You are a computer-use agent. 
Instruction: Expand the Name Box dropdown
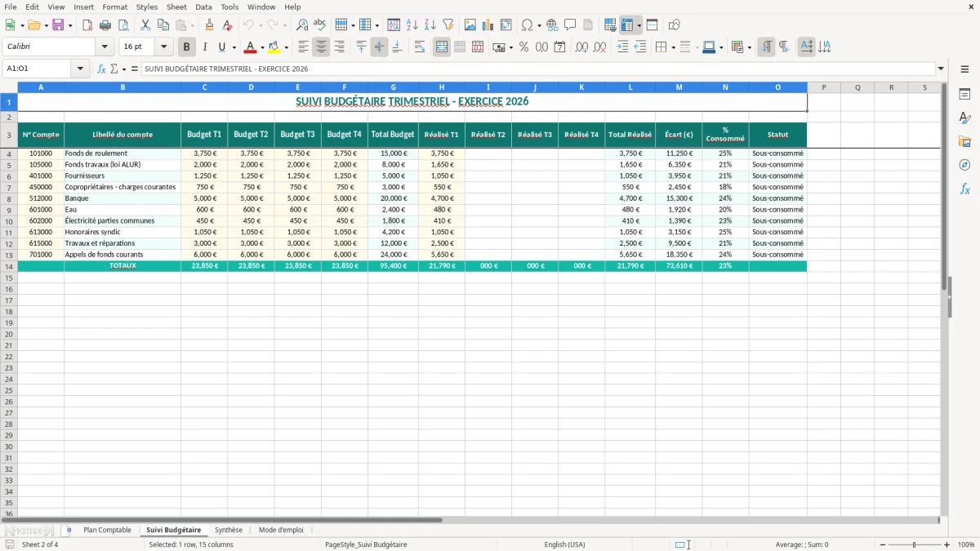point(80,69)
